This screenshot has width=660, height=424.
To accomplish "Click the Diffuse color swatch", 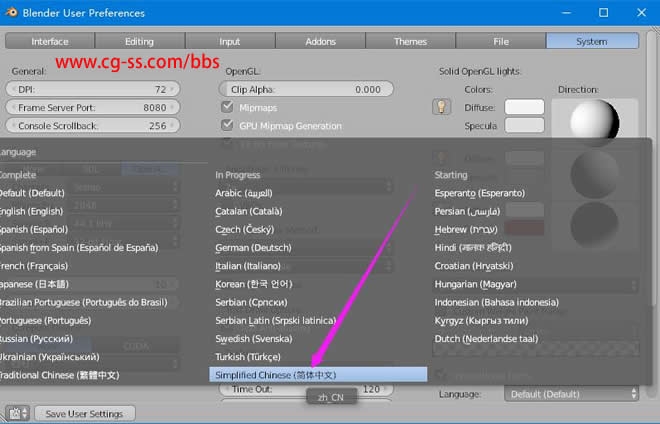I will pyautogui.click(x=524, y=107).
